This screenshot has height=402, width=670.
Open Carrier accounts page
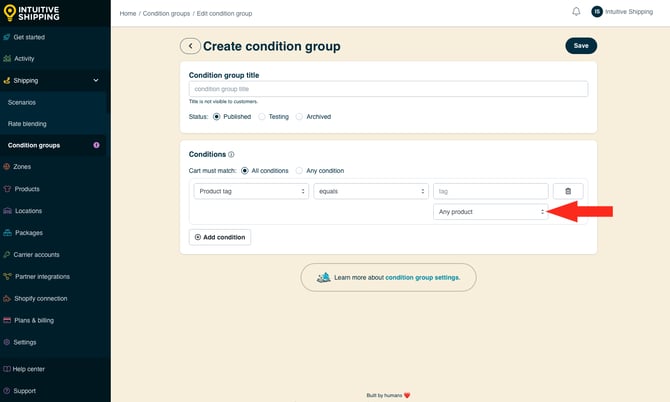click(x=36, y=255)
